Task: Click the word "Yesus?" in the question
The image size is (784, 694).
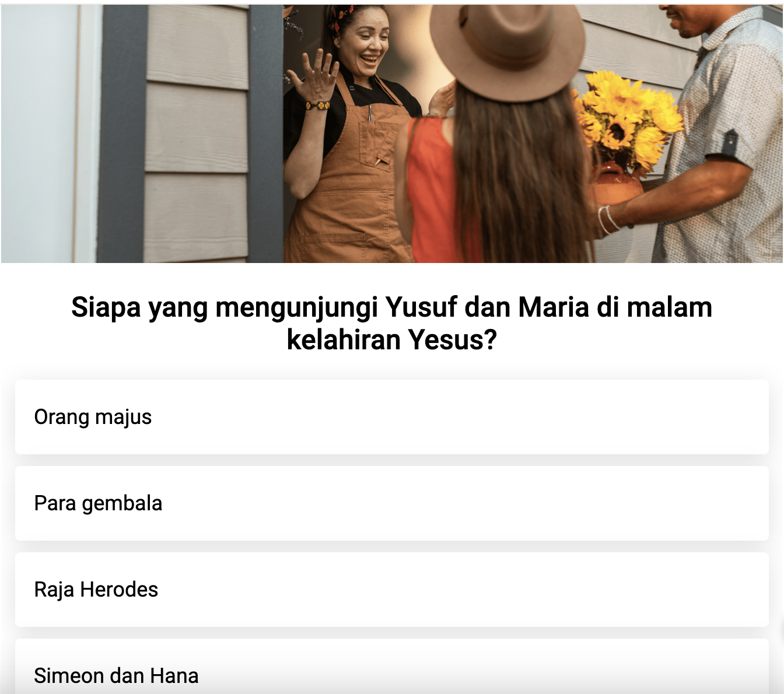Action: (452, 339)
